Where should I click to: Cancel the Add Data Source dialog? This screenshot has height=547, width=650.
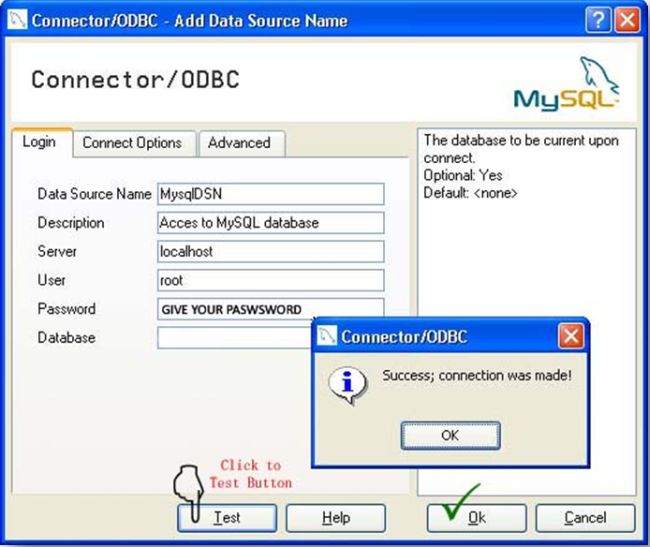[x=585, y=518]
